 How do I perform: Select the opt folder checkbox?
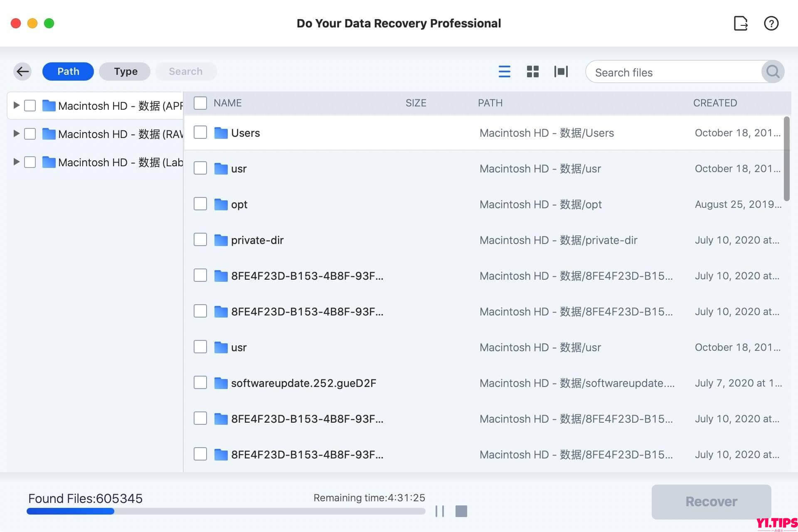pyautogui.click(x=200, y=204)
